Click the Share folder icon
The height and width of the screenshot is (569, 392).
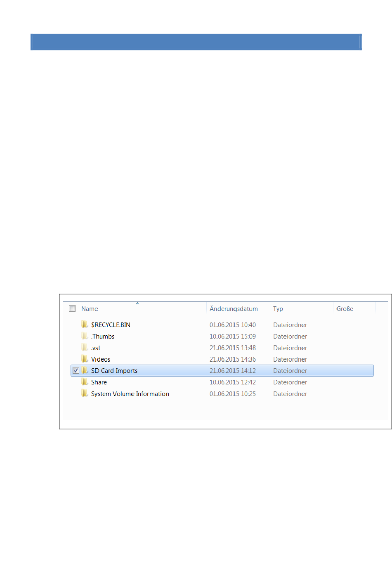click(x=85, y=382)
